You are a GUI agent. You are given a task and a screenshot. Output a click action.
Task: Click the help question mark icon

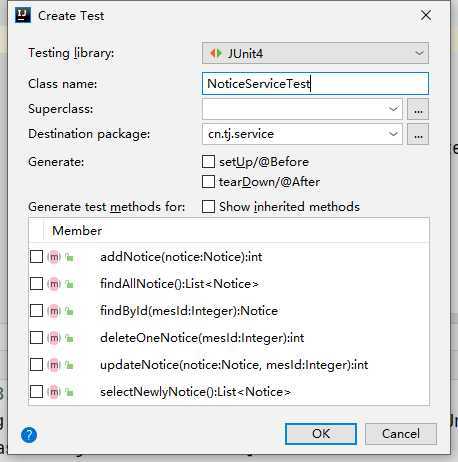pos(29,435)
